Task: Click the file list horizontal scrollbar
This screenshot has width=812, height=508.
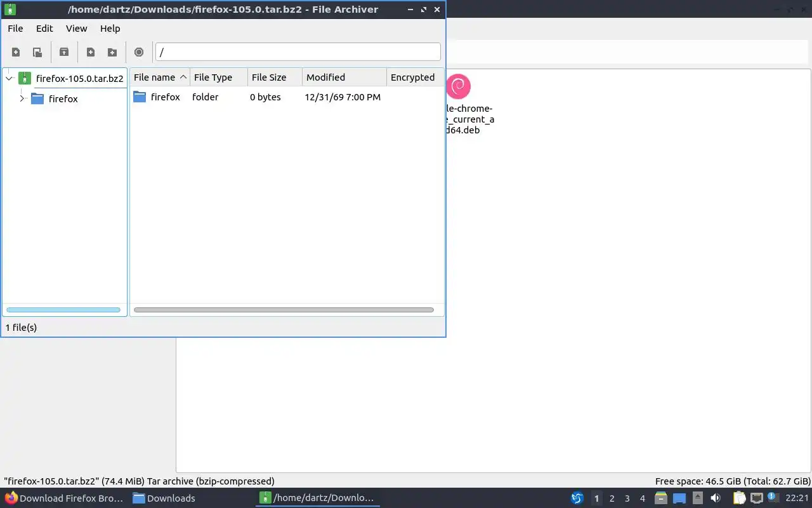Action: point(284,310)
